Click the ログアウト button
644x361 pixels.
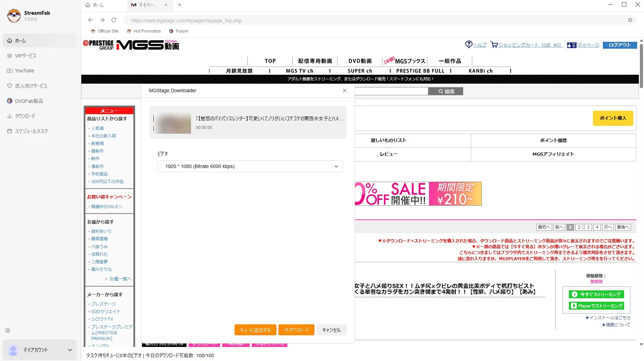pos(620,45)
